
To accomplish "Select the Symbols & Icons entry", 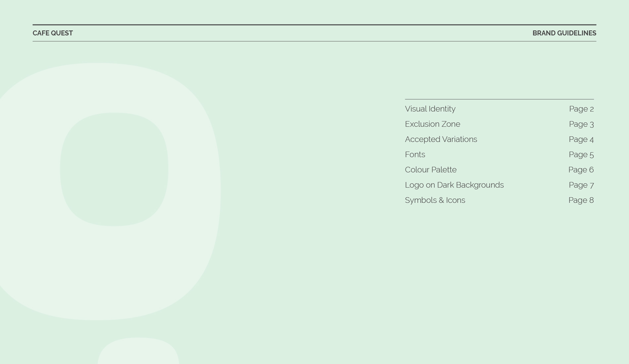I will (435, 200).
